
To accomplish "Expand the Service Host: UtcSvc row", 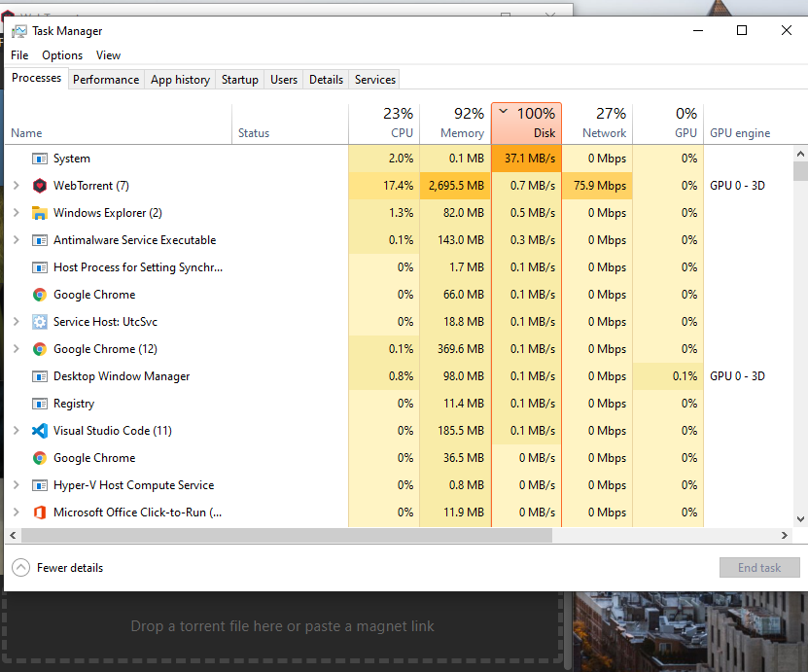I will 16,322.
